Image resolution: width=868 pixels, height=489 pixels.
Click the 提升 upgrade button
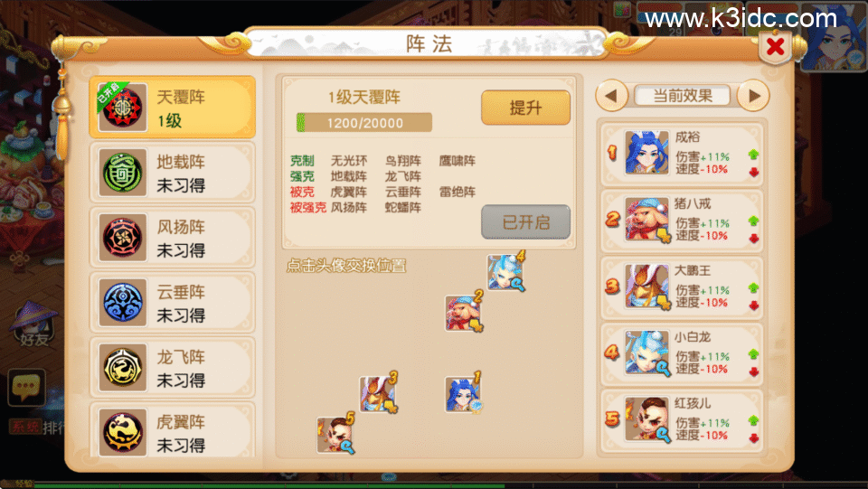(x=525, y=108)
